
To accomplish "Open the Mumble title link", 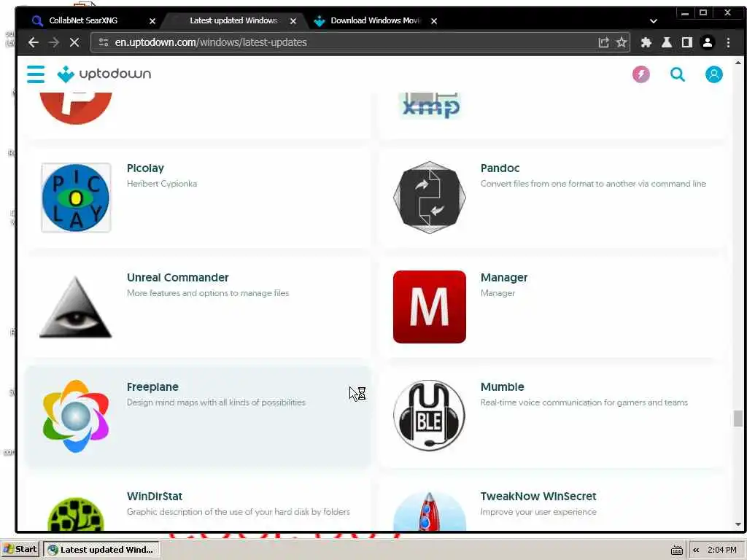I will coord(502,386).
